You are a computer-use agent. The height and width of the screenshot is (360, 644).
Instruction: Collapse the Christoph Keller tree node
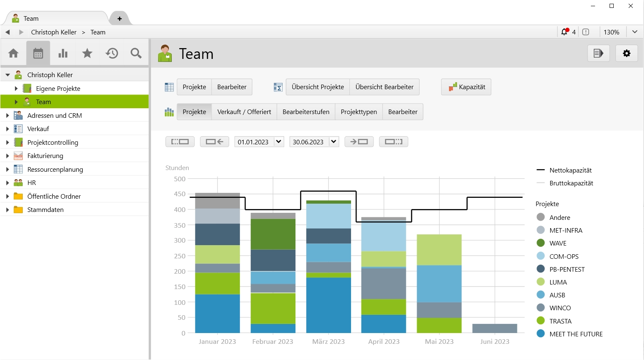(x=7, y=75)
